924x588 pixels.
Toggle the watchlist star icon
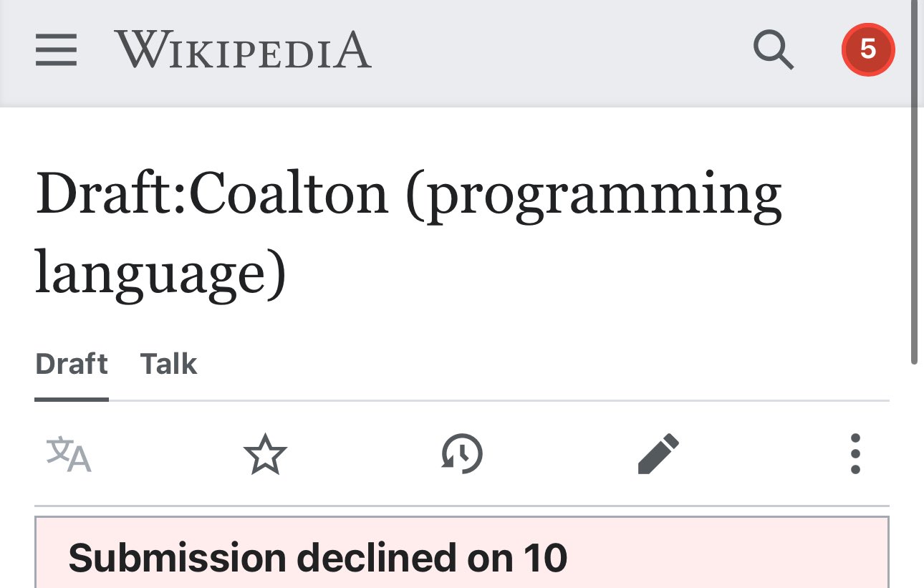click(x=265, y=454)
